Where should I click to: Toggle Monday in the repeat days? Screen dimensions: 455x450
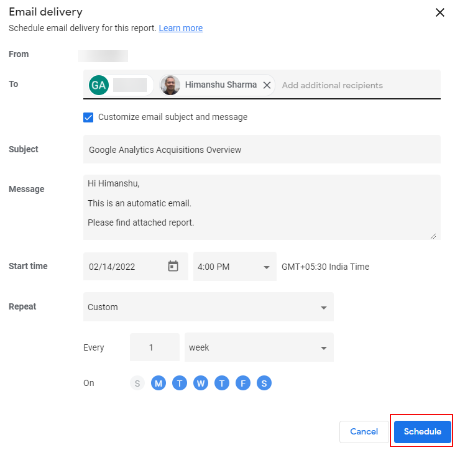click(x=158, y=383)
